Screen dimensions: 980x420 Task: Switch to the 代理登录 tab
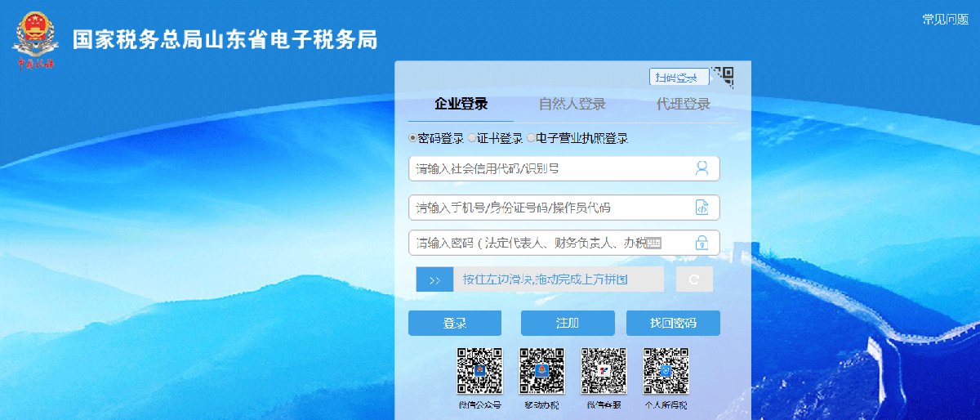684,105
